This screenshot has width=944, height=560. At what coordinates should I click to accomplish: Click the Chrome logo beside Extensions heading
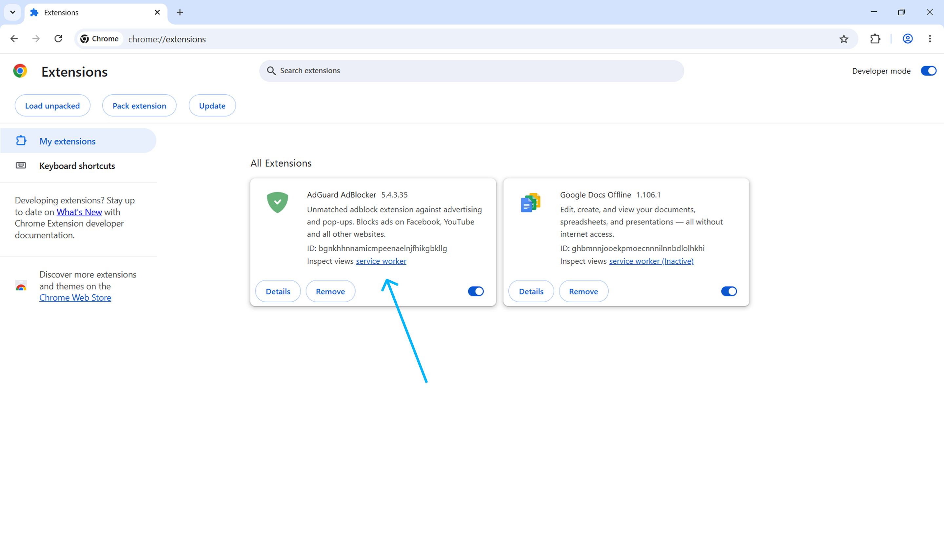point(20,71)
